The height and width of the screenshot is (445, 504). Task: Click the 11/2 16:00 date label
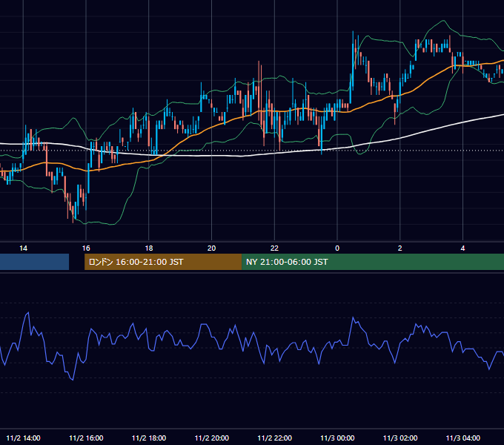86,438
